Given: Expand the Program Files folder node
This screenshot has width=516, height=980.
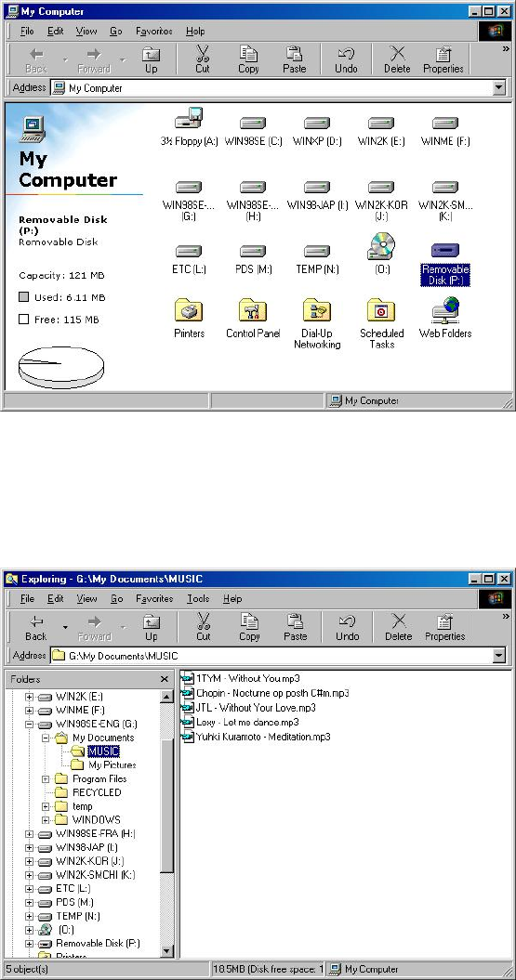Looking at the screenshot, I should [x=45, y=778].
